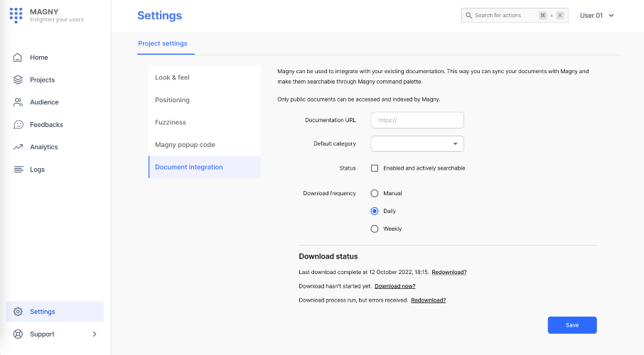Select Manual download frequency

(375, 193)
